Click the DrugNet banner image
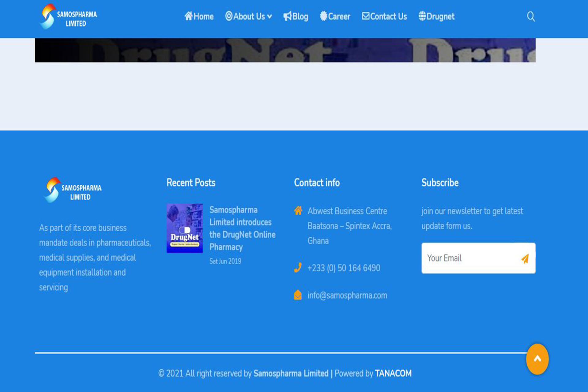Screen dimensions: 588x392 tap(285, 50)
